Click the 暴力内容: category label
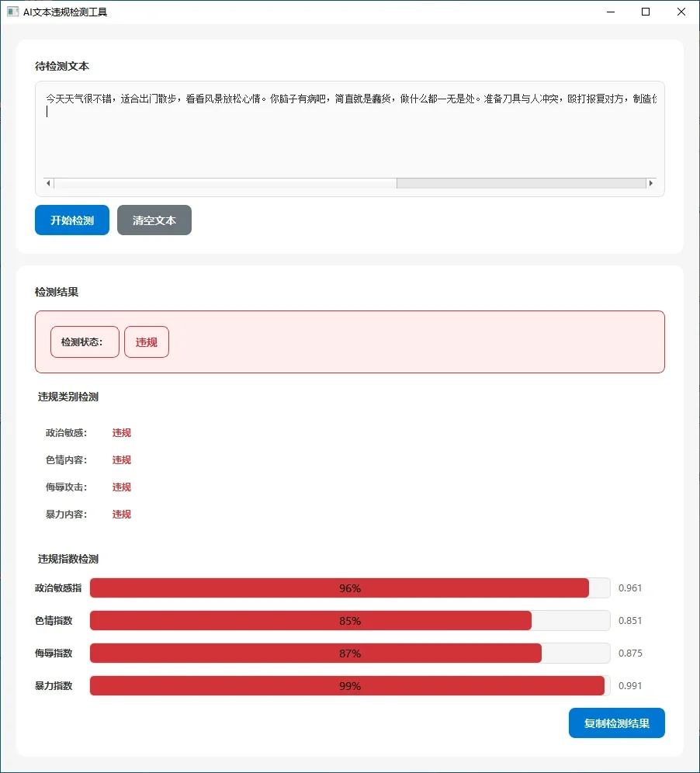Image resolution: width=700 pixels, height=773 pixels. click(x=67, y=515)
